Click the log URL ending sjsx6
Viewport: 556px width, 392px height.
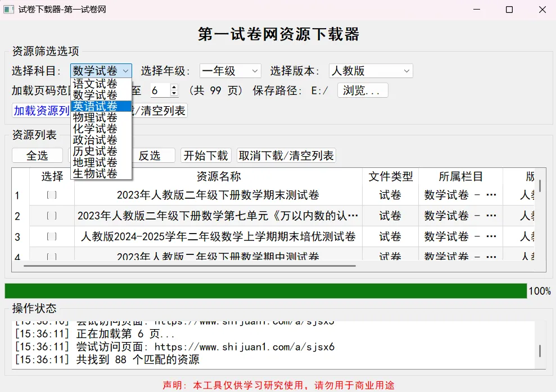click(x=245, y=347)
